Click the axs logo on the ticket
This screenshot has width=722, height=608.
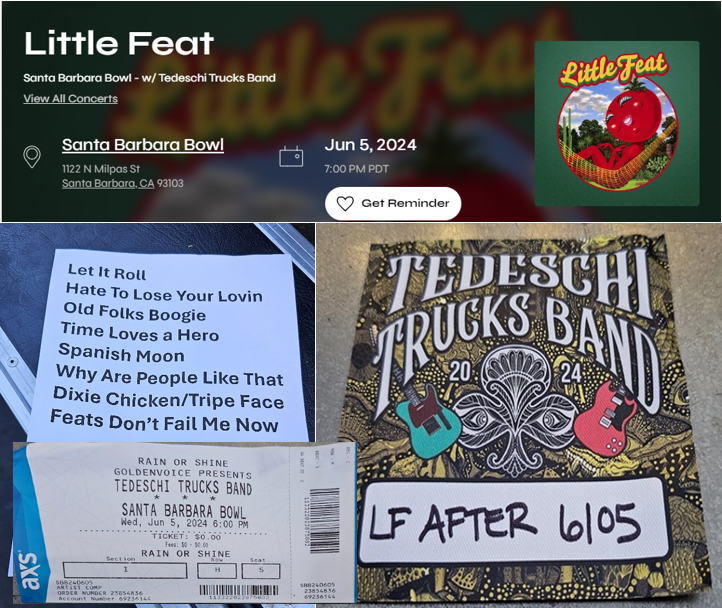click(x=29, y=572)
